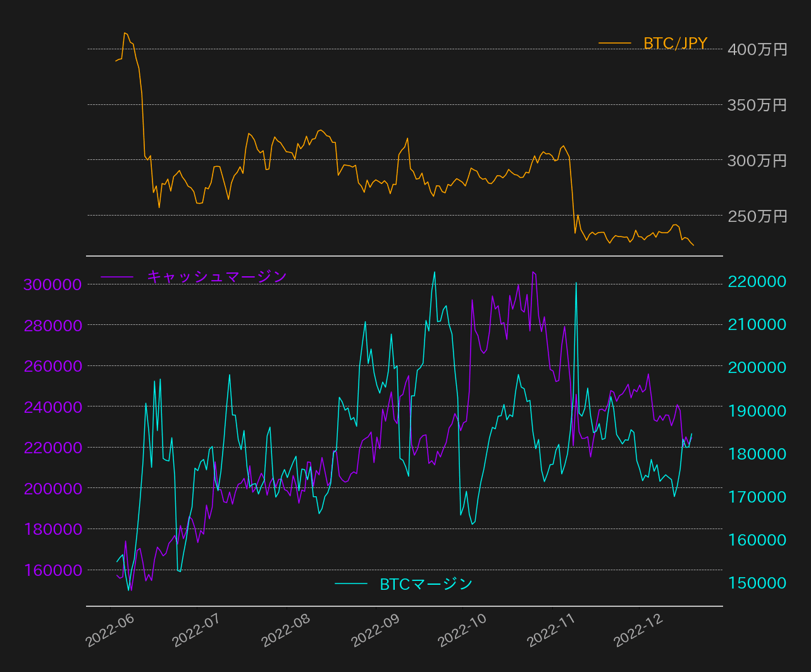
Task: Click the BTCマージン legend label
Action: [426, 584]
